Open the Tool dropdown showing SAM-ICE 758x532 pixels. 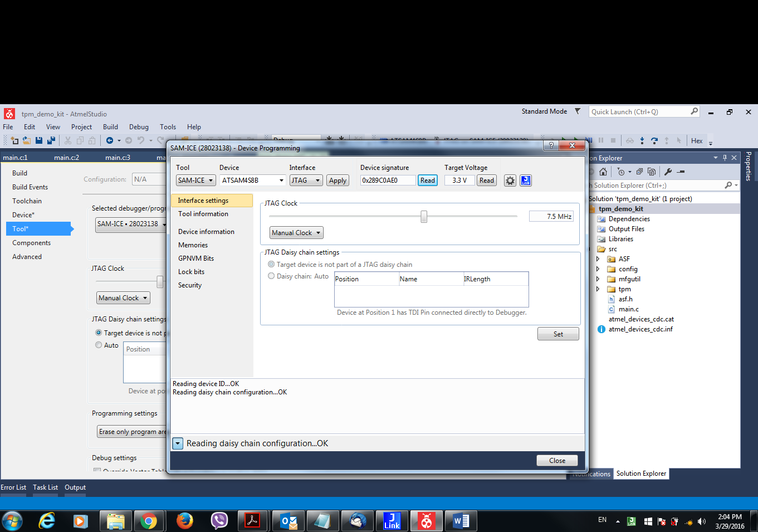click(x=196, y=180)
